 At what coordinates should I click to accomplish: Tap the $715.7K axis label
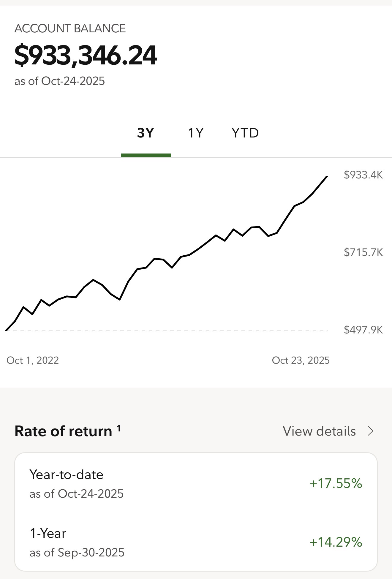tap(363, 252)
